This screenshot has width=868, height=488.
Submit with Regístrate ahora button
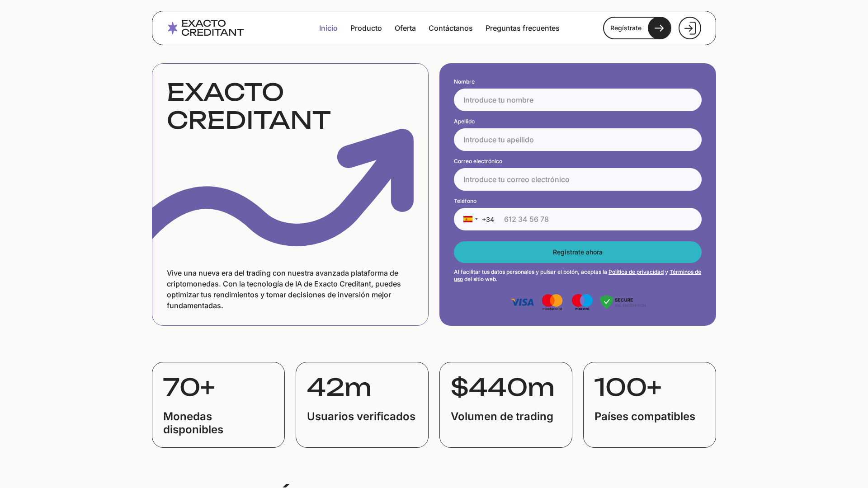tap(578, 252)
